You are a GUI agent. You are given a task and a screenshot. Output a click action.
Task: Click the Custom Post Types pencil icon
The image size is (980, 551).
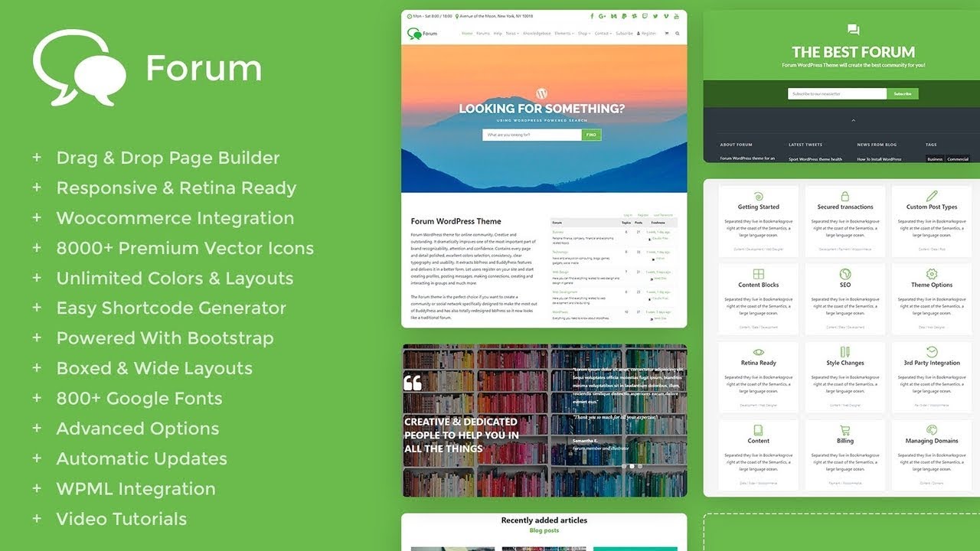click(932, 196)
